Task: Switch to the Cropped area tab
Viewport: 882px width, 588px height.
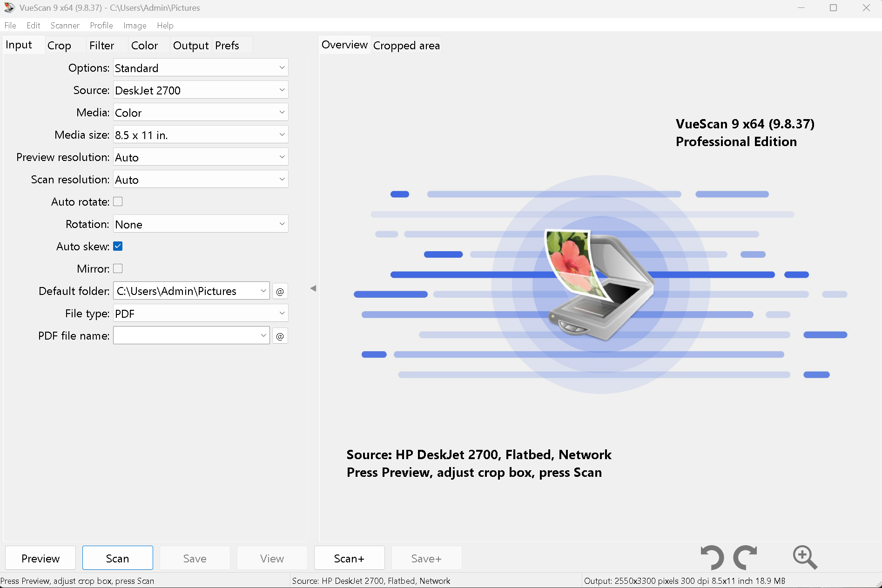Action: [406, 45]
